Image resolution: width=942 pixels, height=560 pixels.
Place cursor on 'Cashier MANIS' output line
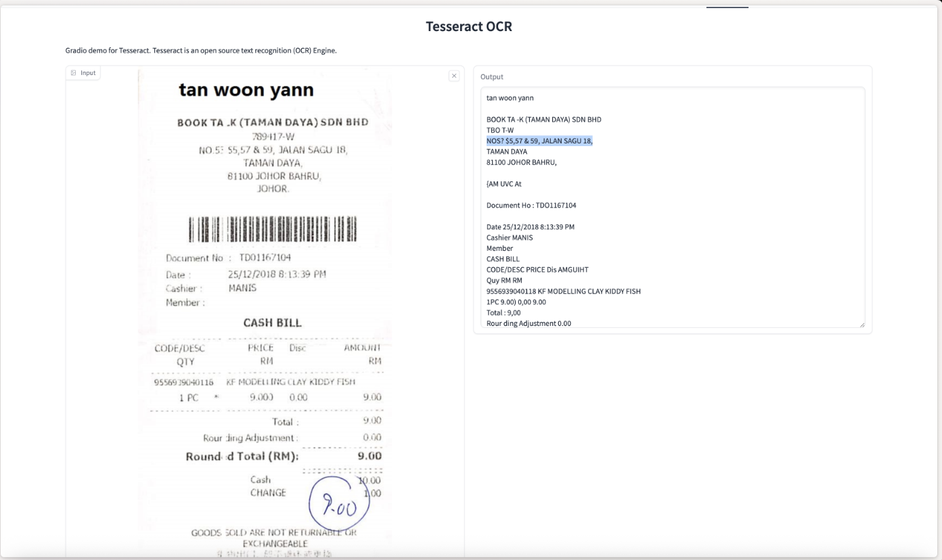tap(509, 237)
